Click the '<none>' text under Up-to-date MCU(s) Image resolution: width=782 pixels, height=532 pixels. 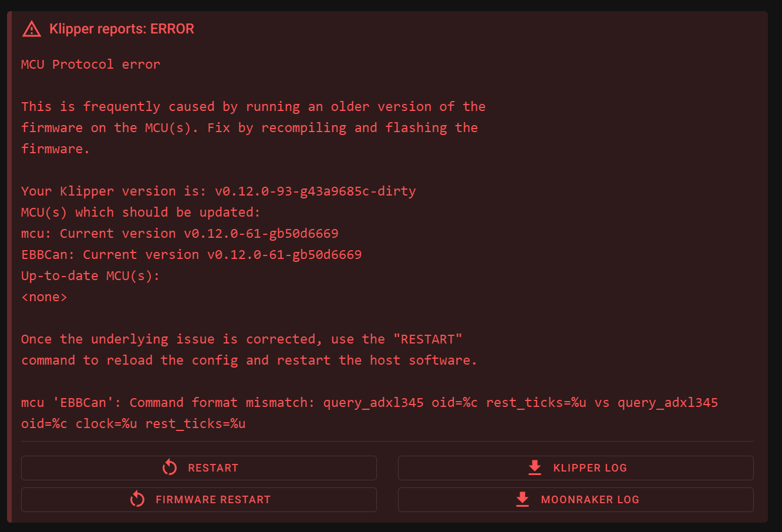[44, 297]
